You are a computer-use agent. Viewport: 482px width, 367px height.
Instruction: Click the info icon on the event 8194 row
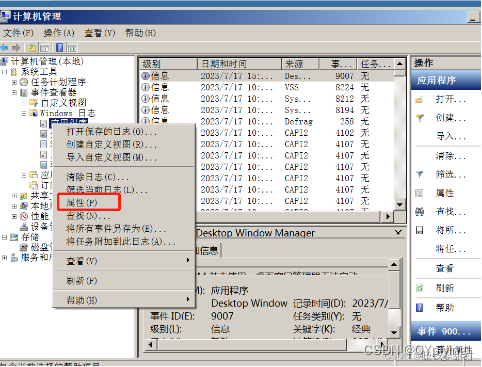pyautogui.click(x=145, y=110)
